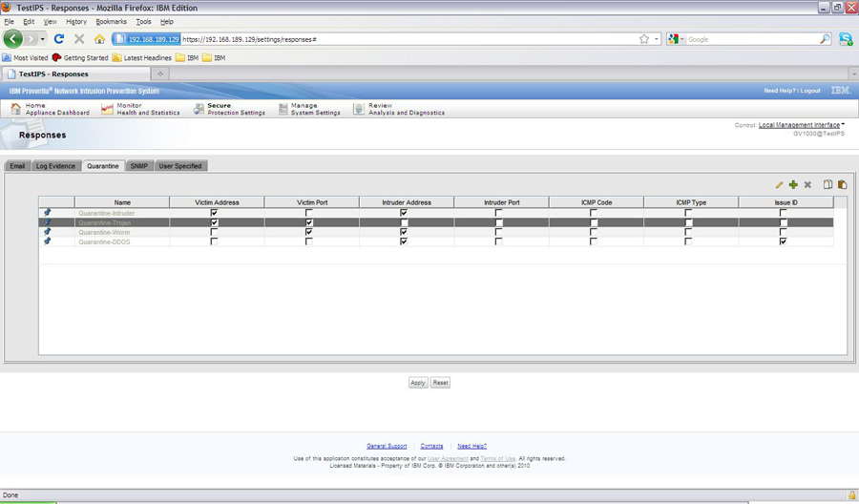Reload the page with the refresh icon
This screenshot has width=859, height=504.
coord(59,39)
